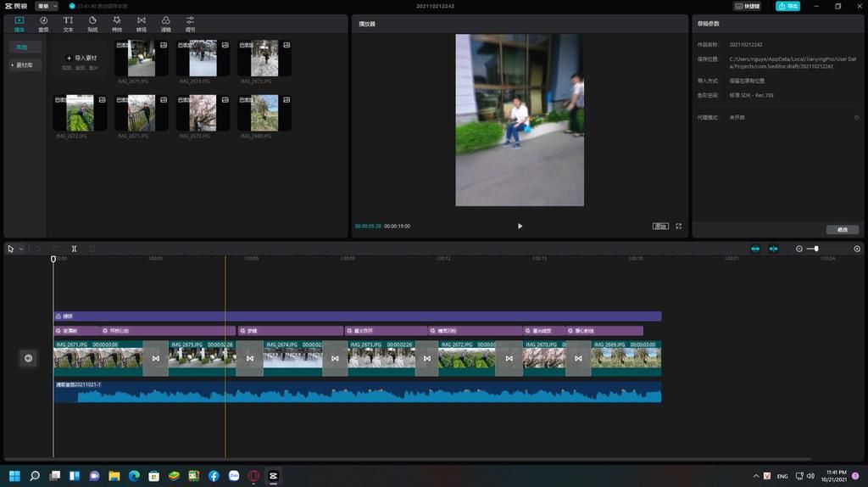Image resolution: width=868 pixels, height=487 pixels.
Task: Click the timeline zoom-in plus icon
Action: [x=857, y=249]
